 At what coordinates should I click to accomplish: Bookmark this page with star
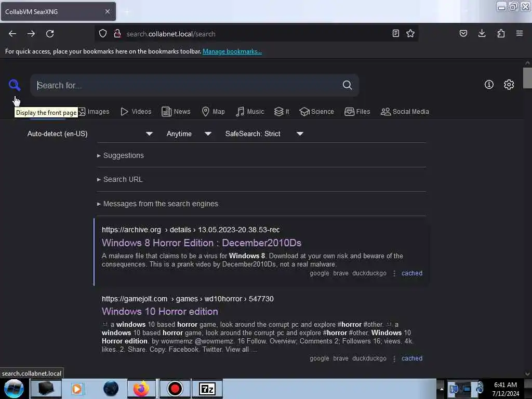coord(410,33)
